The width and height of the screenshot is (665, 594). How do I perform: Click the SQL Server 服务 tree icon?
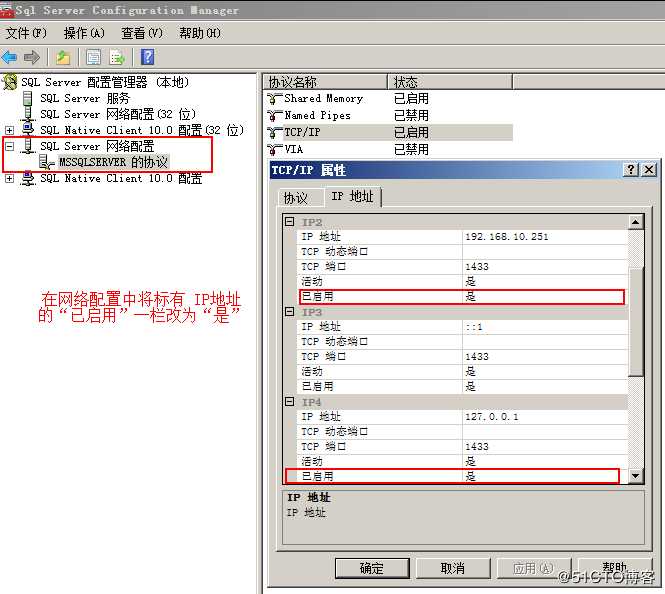(x=28, y=98)
